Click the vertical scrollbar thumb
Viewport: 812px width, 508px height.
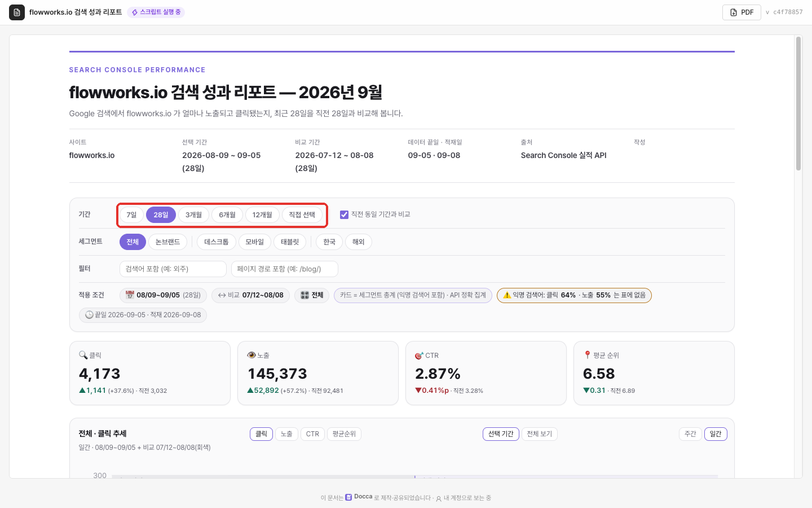[x=798, y=103]
